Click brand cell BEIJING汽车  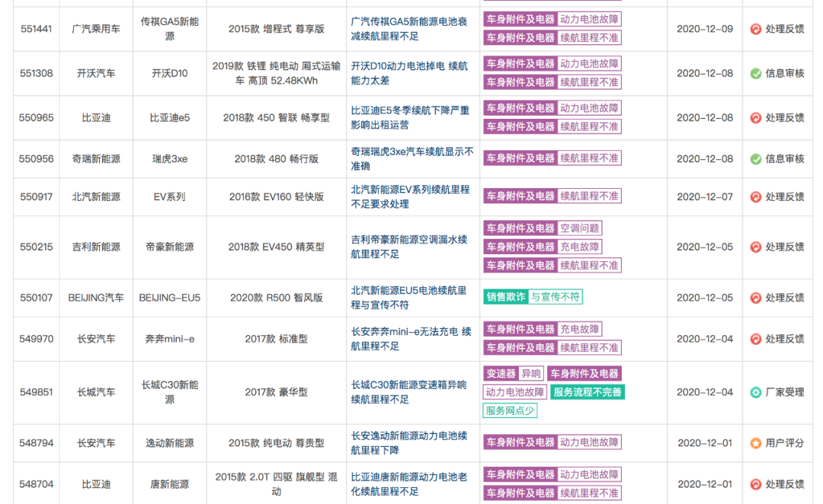click(96, 298)
